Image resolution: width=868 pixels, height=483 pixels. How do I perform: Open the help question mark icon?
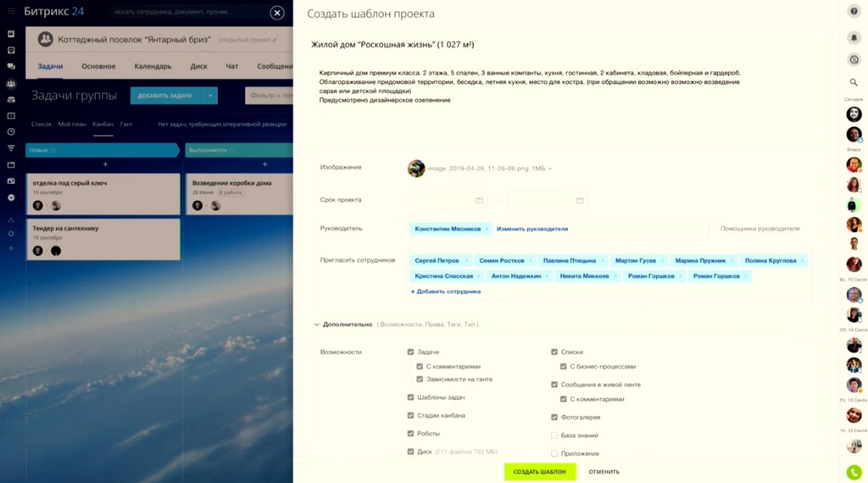[854, 11]
